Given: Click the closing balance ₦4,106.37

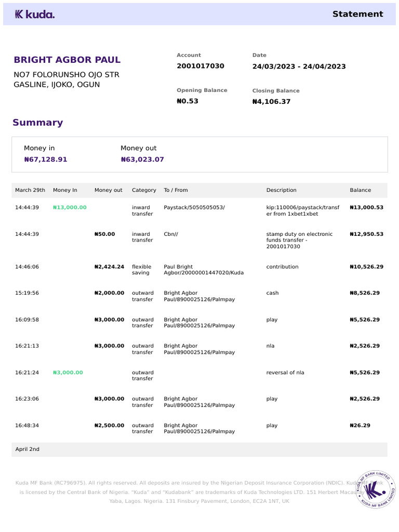Looking at the screenshot, I should [x=271, y=102].
